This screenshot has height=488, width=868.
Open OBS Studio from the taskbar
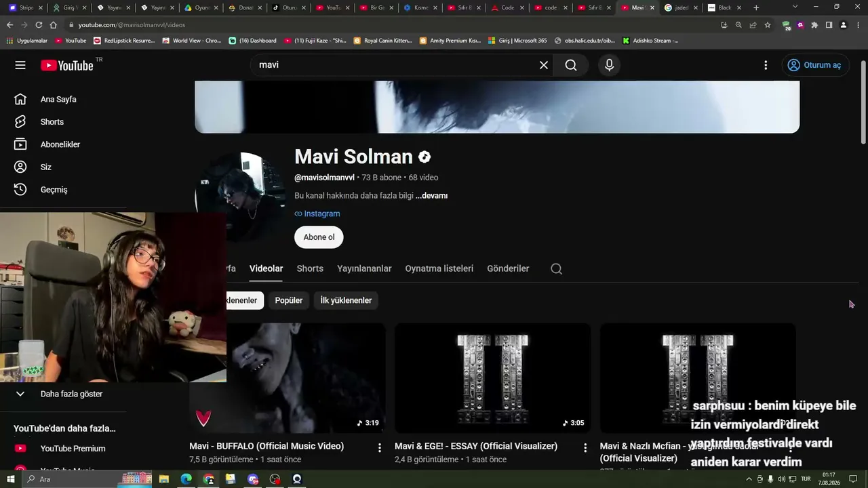coord(275,479)
